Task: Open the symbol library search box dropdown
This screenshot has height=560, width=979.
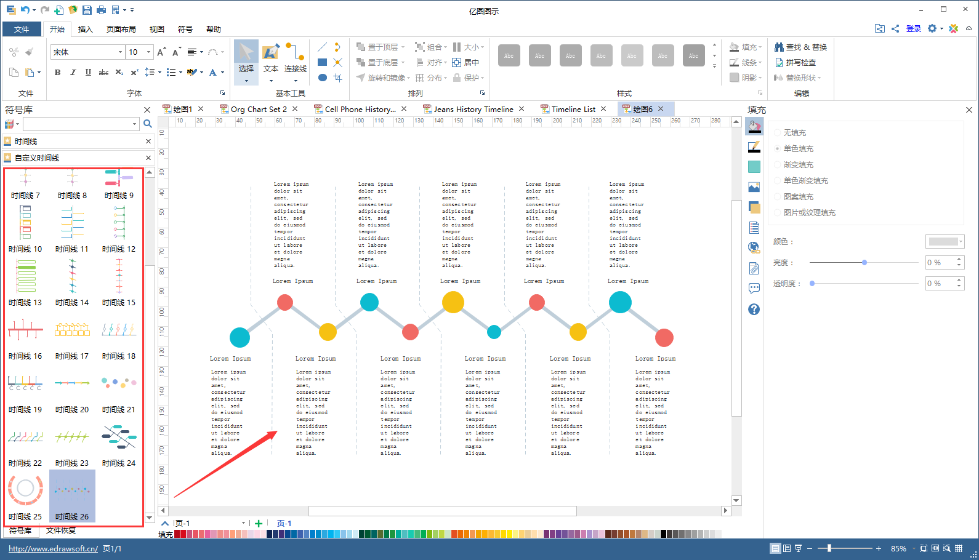Action: [x=134, y=124]
